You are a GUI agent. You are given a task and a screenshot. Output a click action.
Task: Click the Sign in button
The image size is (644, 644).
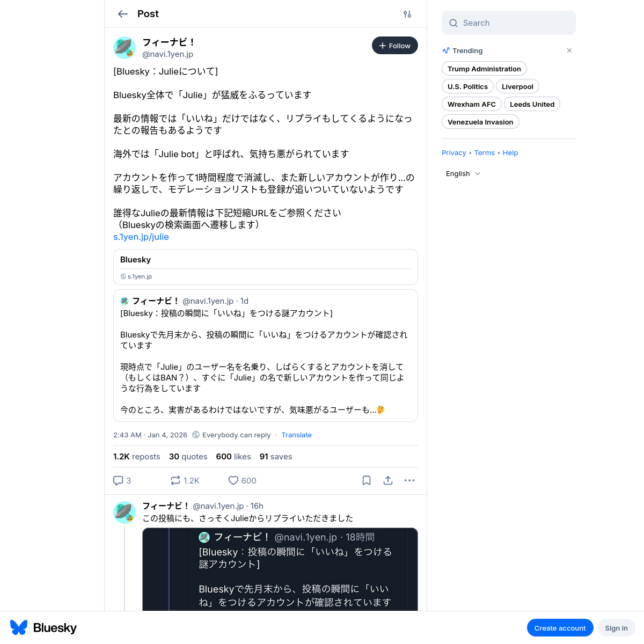617,628
